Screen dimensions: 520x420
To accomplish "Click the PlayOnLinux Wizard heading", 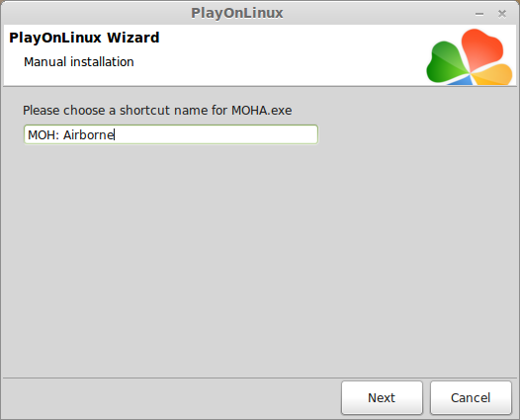I will point(84,38).
